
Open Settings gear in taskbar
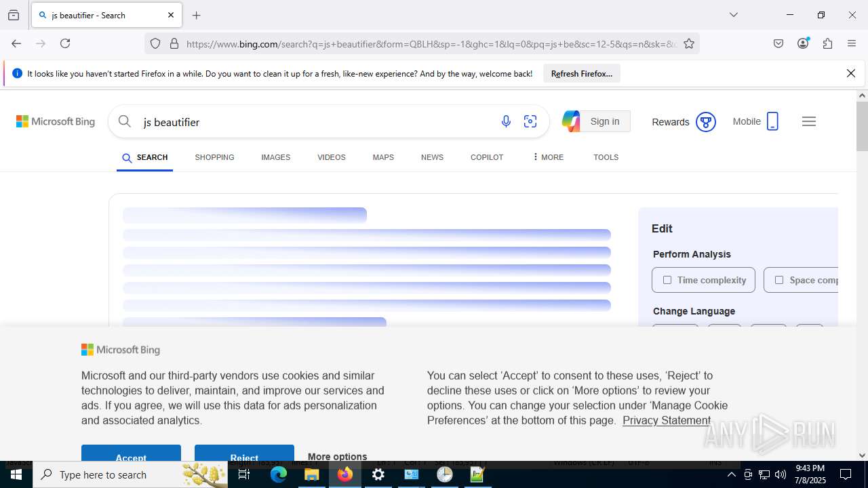click(x=378, y=474)
